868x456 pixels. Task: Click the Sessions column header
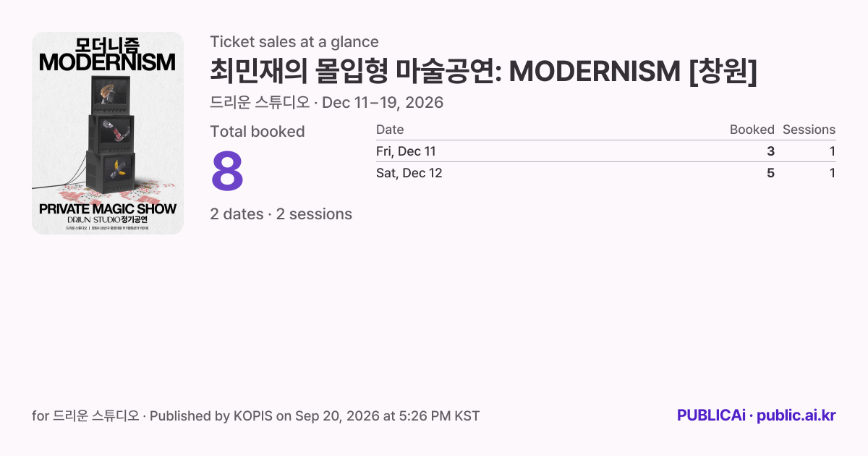(809, 130)
